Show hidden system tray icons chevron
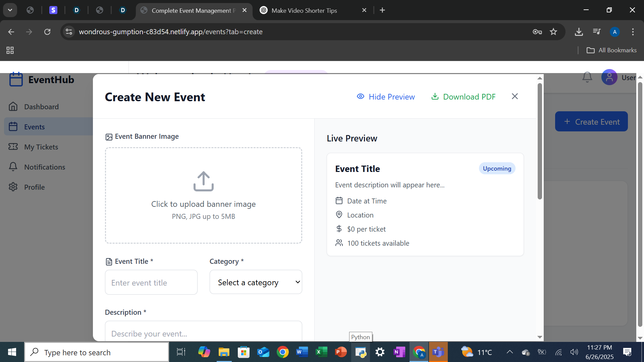The image size is (644, 362). [509, 352]
